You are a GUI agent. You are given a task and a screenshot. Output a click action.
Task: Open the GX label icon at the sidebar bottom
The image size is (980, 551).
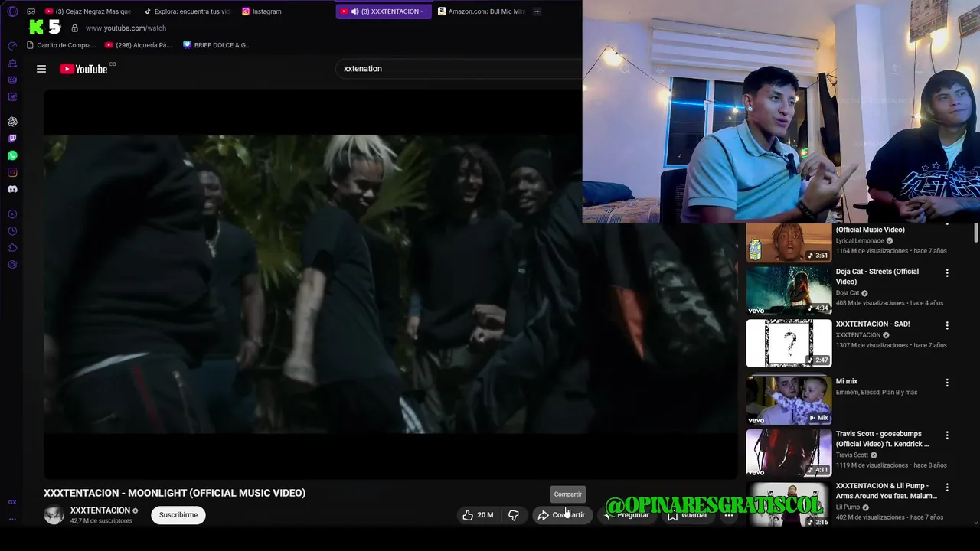12,502
